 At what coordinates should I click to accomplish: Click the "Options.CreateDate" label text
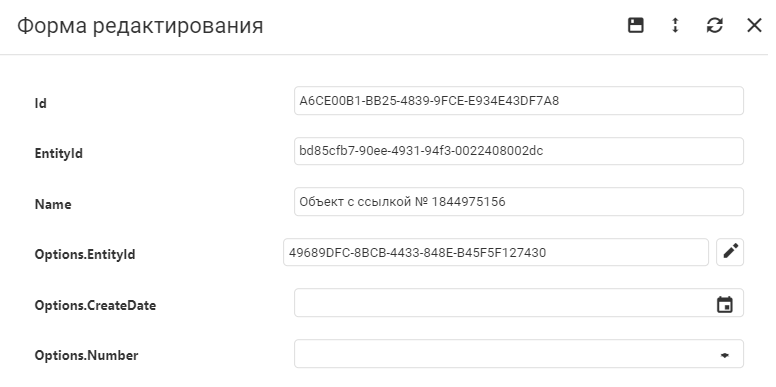coord(95,305)
